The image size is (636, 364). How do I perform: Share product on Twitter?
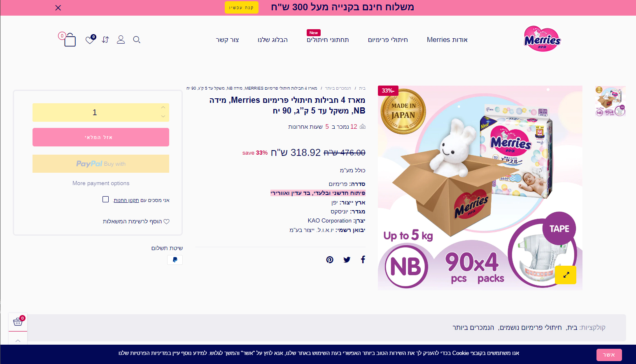coord(347,260)
